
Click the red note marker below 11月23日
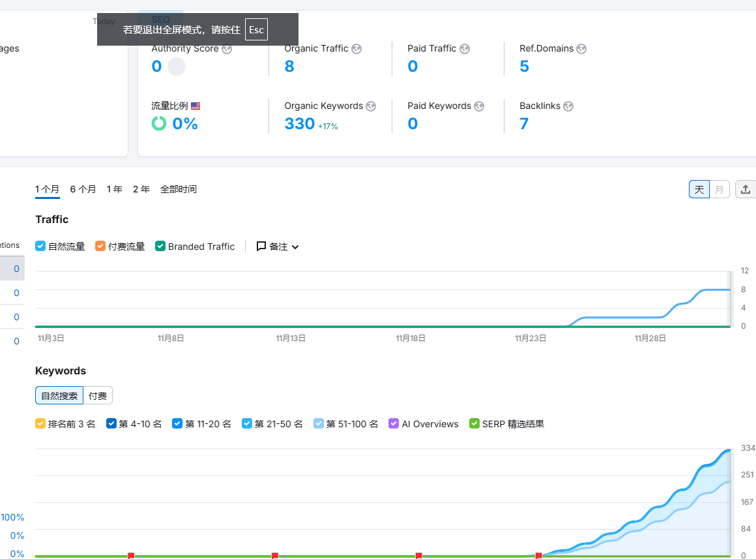pos(538,556)
